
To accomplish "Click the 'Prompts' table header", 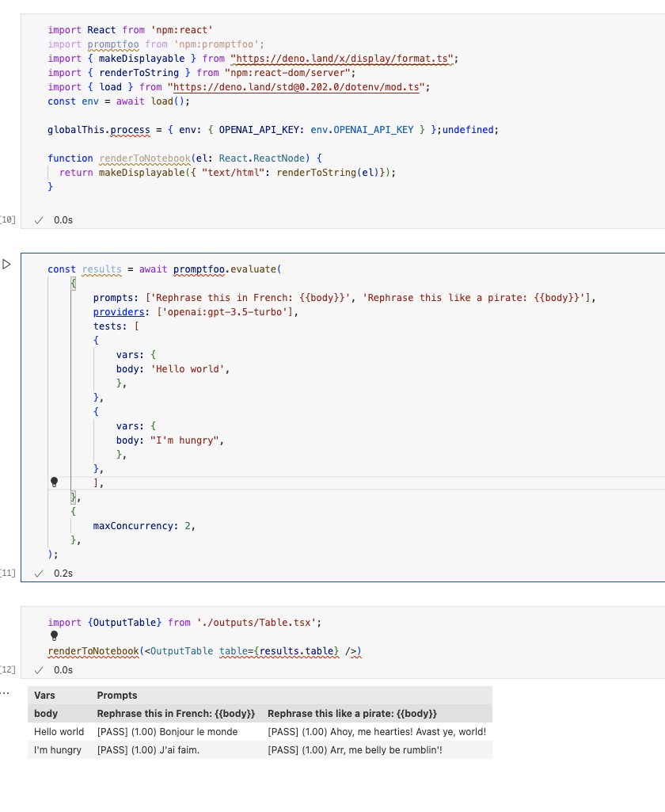I will (117, 696).
